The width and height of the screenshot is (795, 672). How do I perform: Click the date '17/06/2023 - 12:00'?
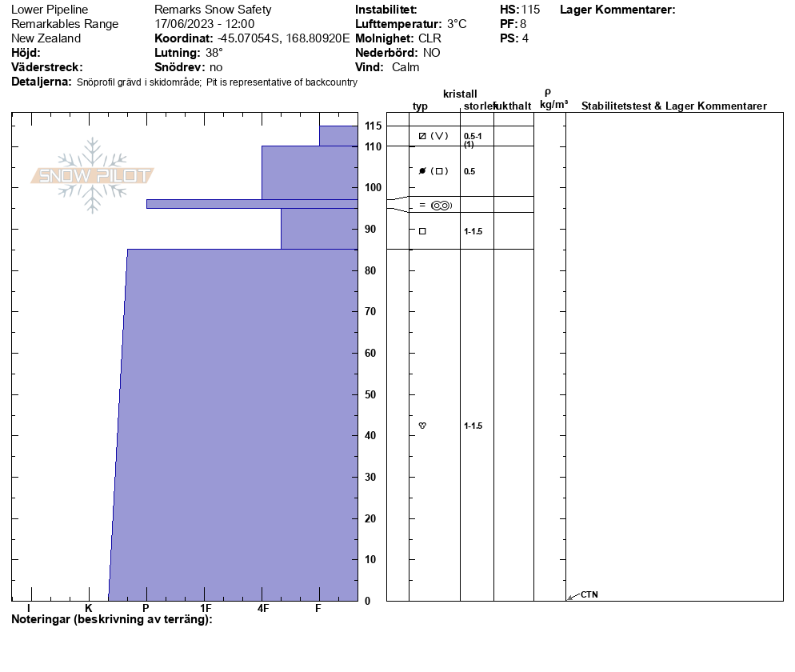(x=204, y=24)
